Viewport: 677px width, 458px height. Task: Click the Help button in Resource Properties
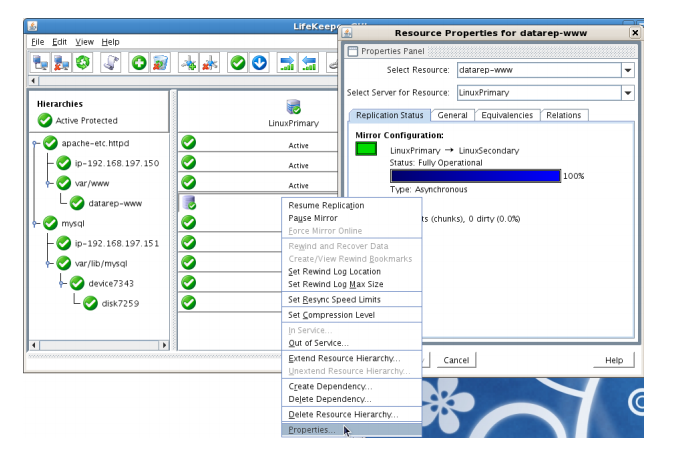tap(614, 360)
